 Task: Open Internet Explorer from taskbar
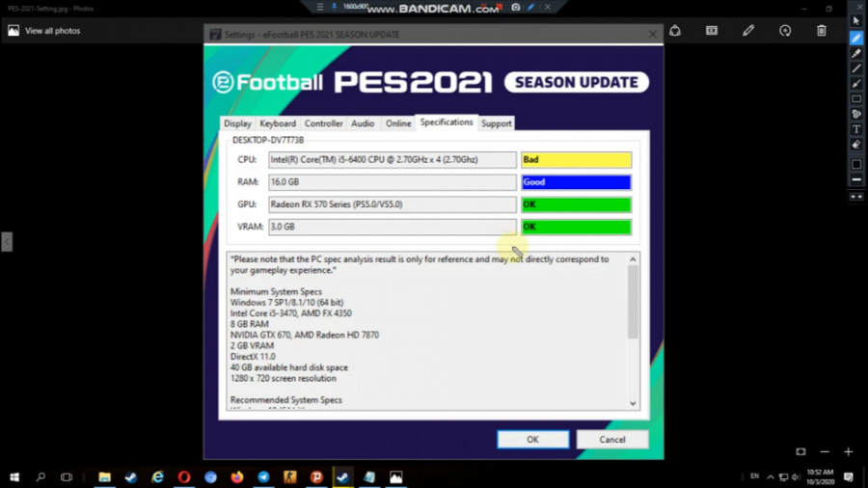pos(158,477)
